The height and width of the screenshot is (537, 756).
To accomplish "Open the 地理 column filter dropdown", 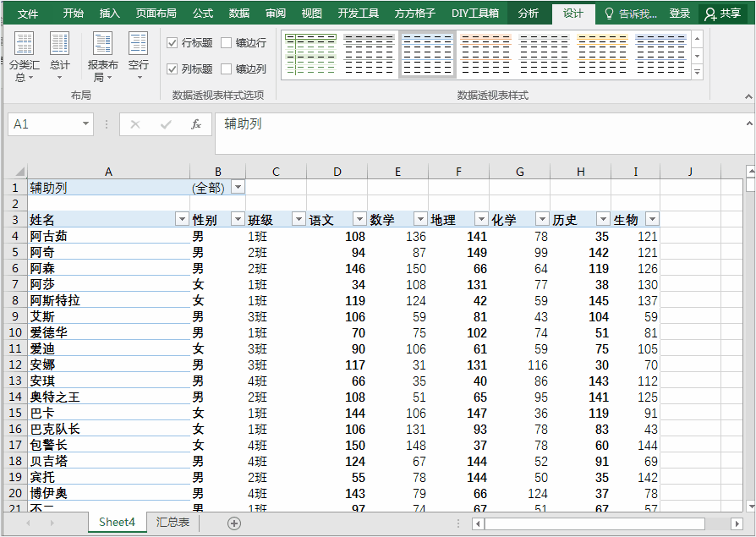I will click(481, 219).
